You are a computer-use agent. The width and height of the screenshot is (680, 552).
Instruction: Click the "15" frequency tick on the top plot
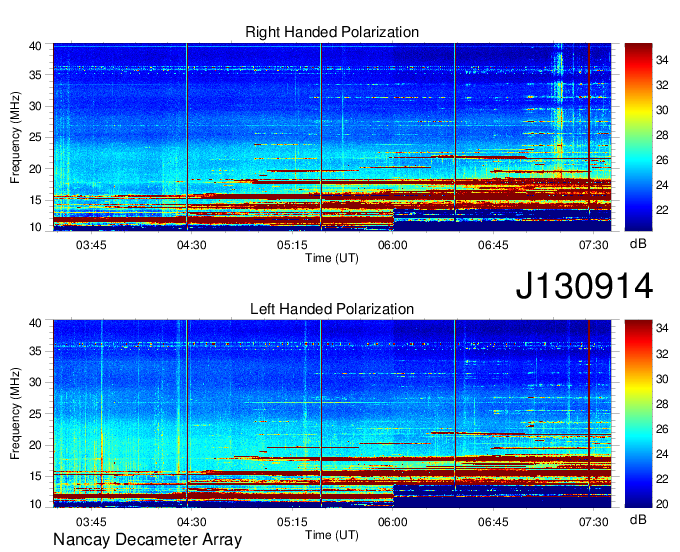[35, 200]
